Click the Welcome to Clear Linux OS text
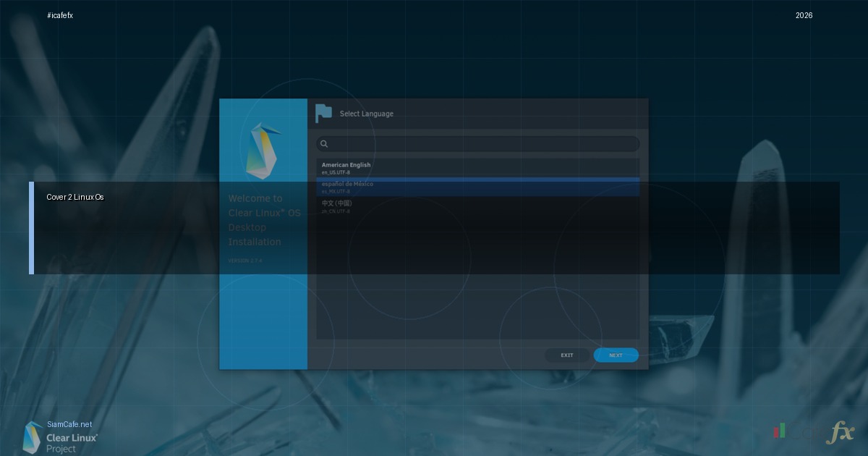This screenshot has height=456, width=868. [264, 220]
